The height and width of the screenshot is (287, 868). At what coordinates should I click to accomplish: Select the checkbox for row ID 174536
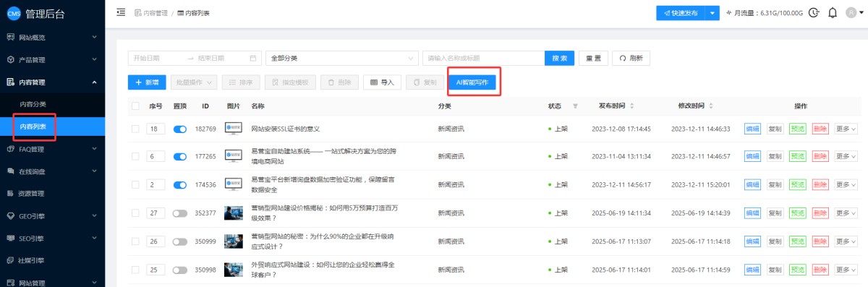pyautogui.click(x=135, y=184)
